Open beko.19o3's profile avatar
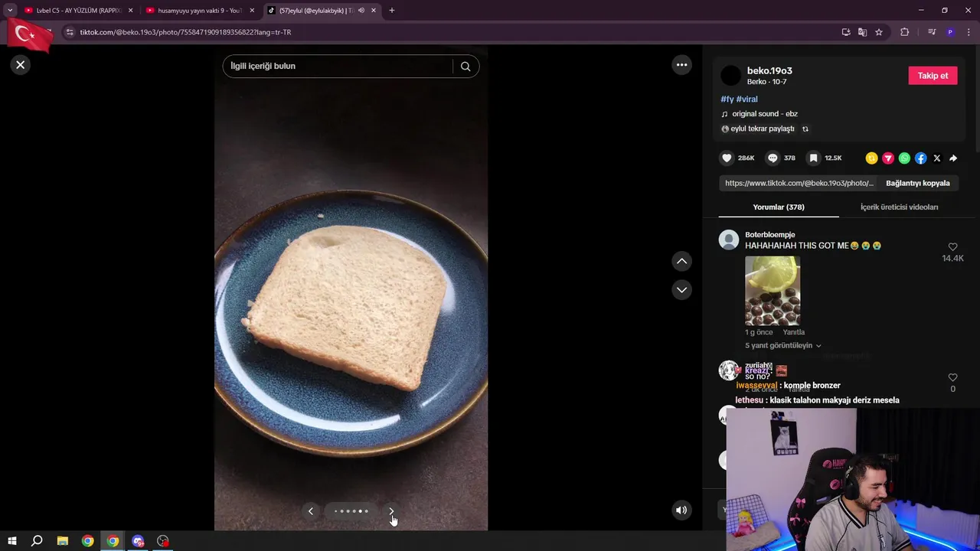This screenshot has height=551, width=980. pos(731,75)
